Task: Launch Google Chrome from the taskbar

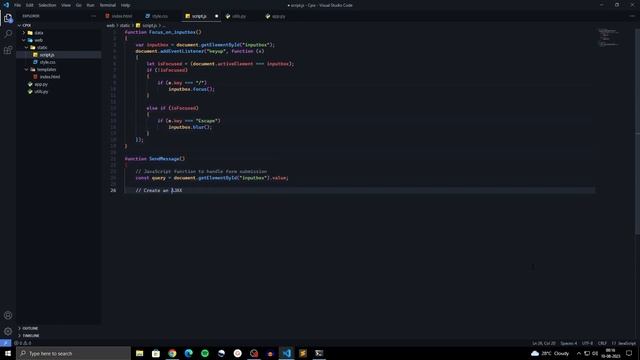Action: [x=172, y=353]
